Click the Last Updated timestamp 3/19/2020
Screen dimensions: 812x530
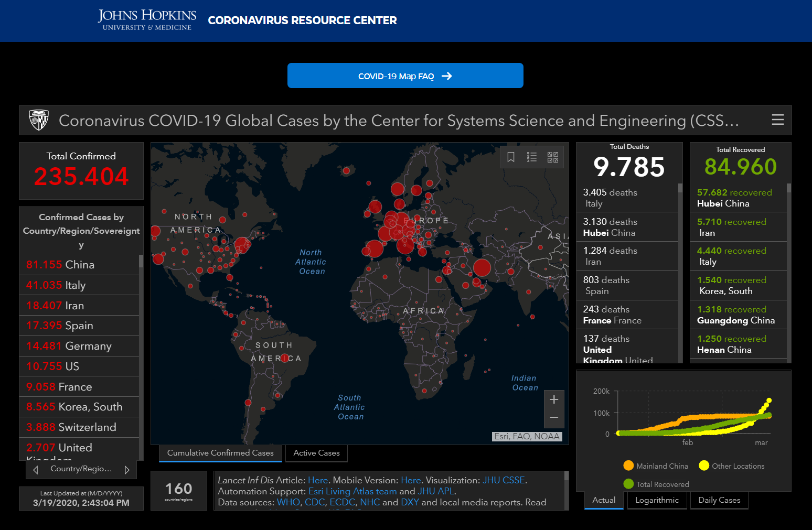point(81,503)
